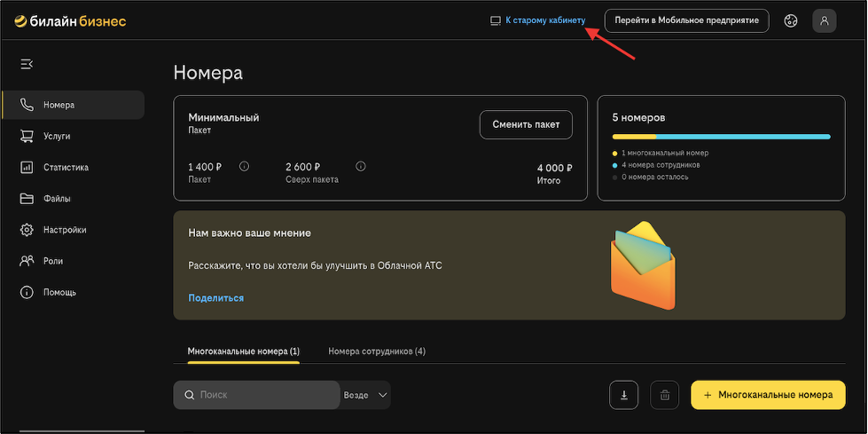Open the Везде search scope dropdown
Screen dimensions: 868x434
365,395
